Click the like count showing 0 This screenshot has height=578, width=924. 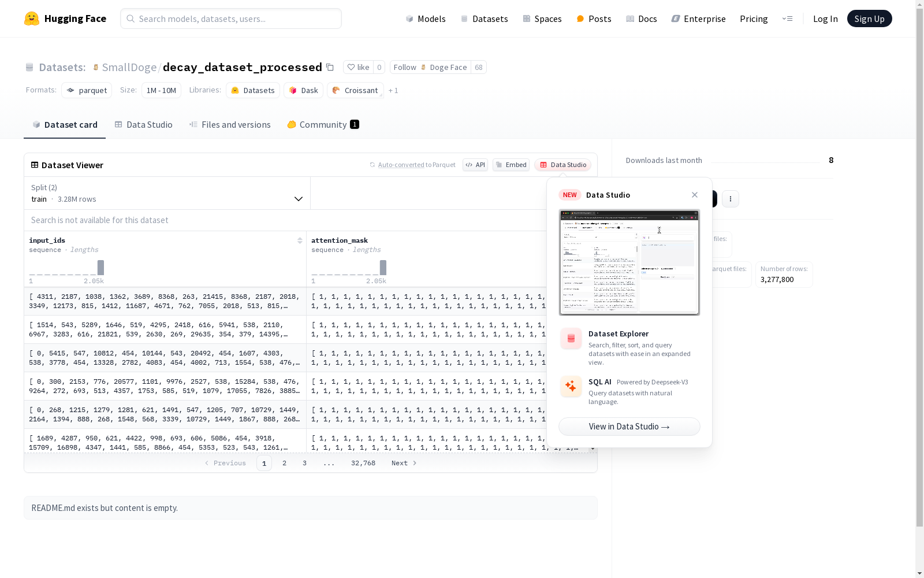coord(379,67)
